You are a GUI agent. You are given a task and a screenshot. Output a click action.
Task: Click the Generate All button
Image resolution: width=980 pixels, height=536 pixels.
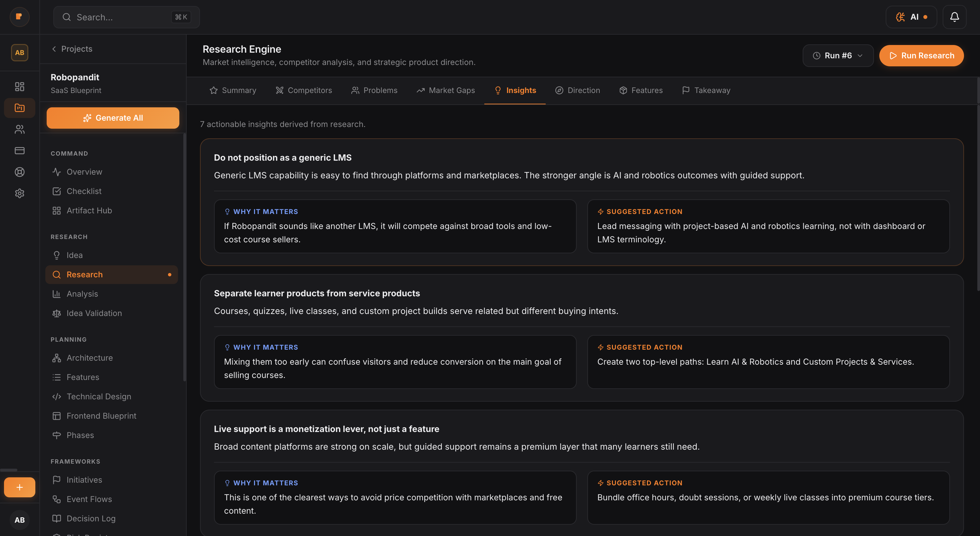113,118
